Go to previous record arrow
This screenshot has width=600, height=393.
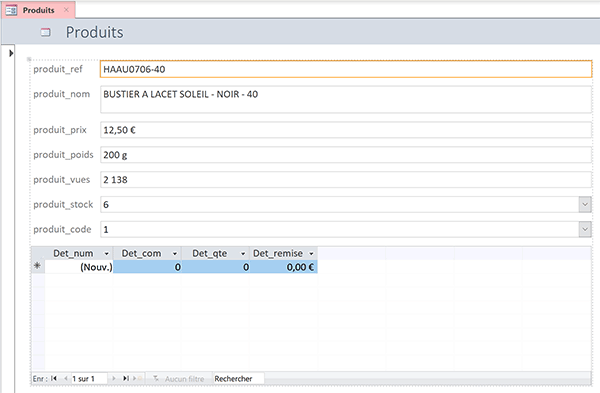(x=65, y=378)
